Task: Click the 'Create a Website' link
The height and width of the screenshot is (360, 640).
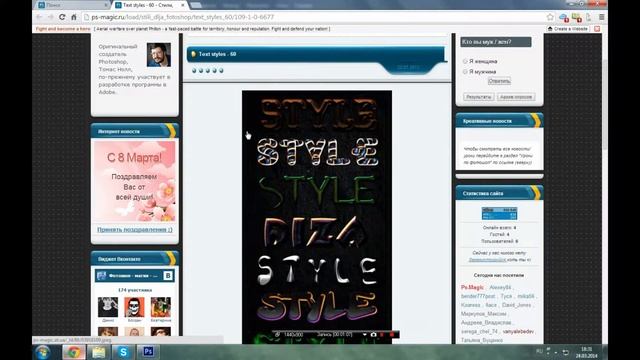Action: tap(568, 29)
